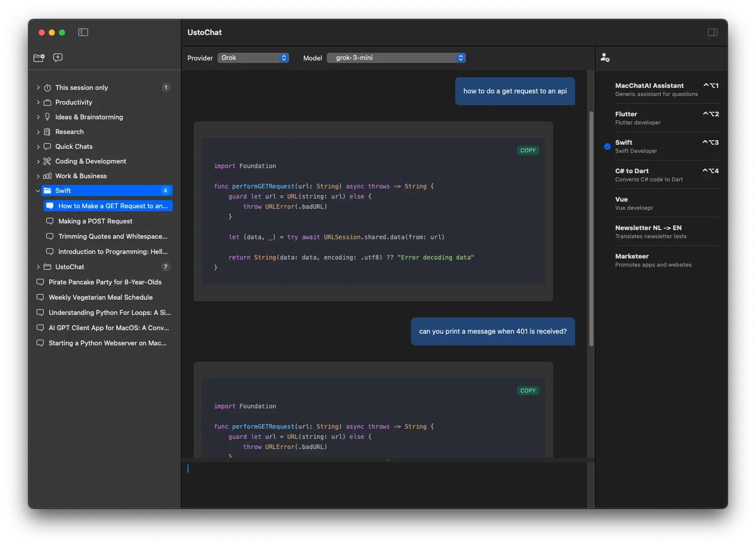Click the Ideas & Brainstorming lightbulb icon
The image size is (756, 546).
pyautogui.click(x=47, y=117)
